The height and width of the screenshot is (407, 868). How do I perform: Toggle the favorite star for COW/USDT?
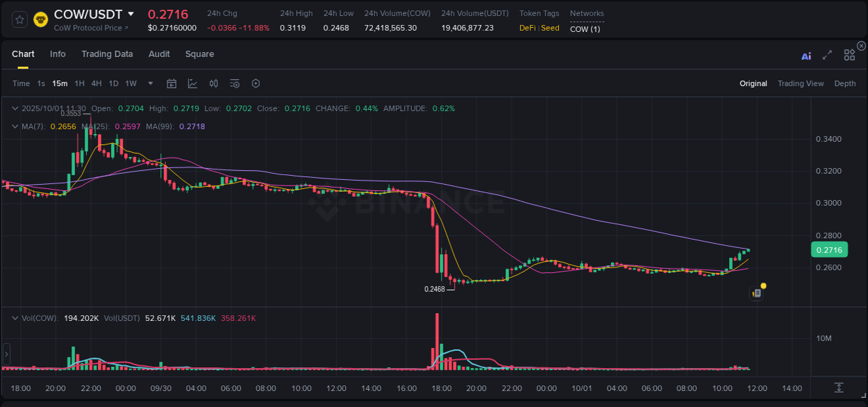point(19,19)
